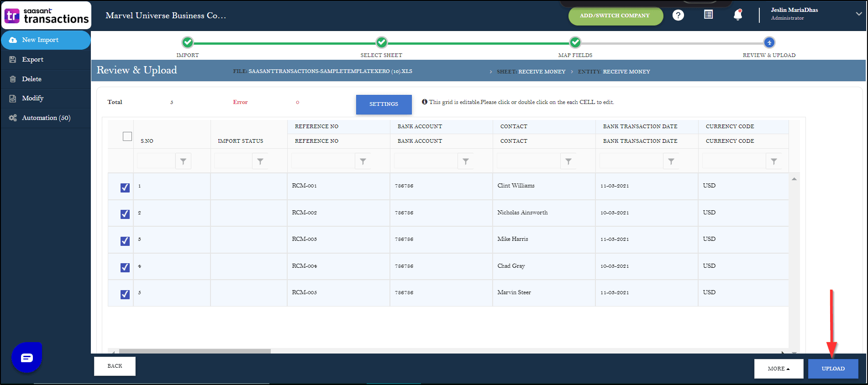Click the Automation gears icon
The image size is (868, 385).
tap(13, 118)
